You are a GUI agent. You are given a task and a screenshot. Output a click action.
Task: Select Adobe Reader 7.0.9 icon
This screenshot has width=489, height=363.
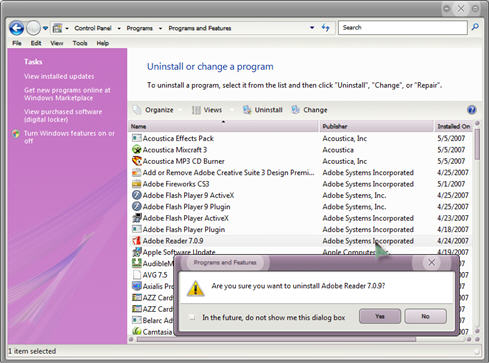(137, 241)
